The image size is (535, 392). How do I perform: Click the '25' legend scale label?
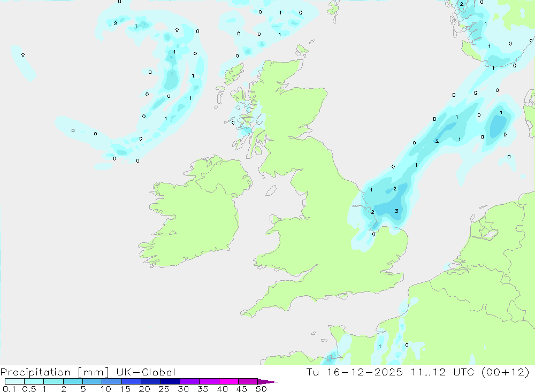coord(164,389)
